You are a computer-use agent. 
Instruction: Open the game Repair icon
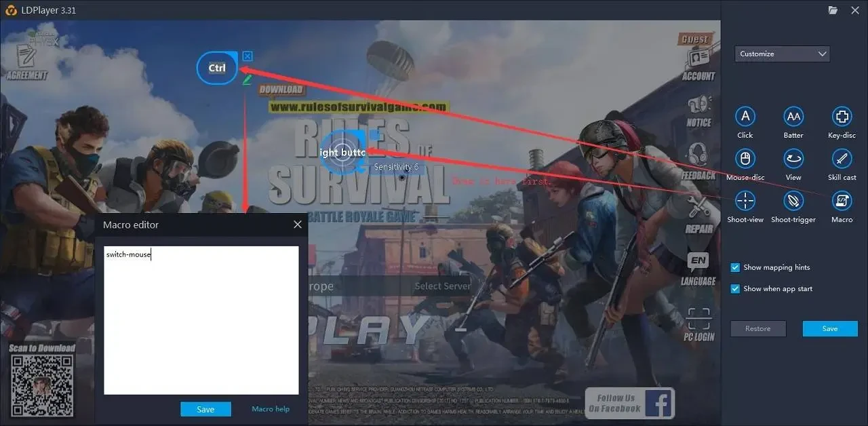(x=698, y=214)
